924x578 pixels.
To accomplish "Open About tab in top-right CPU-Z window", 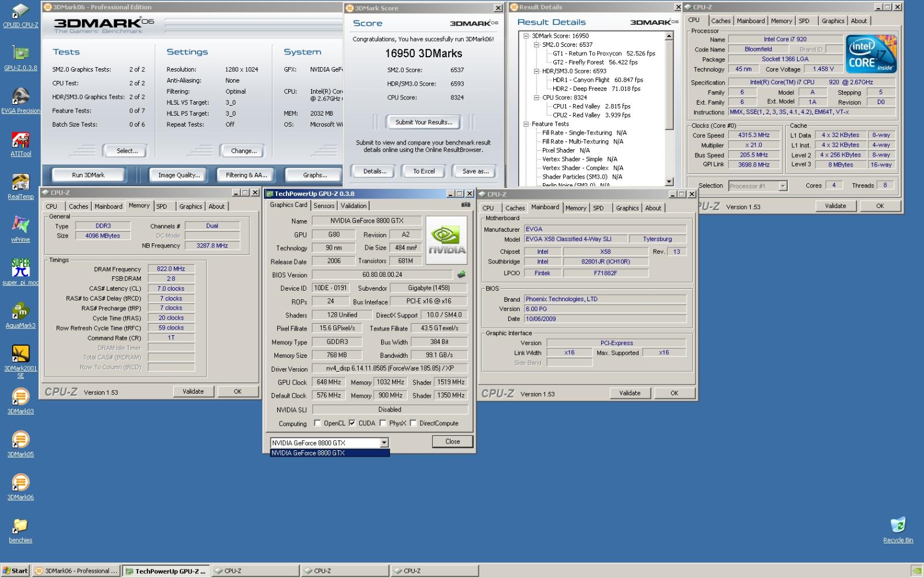I will pyautogui.click(x=859, y=21).
